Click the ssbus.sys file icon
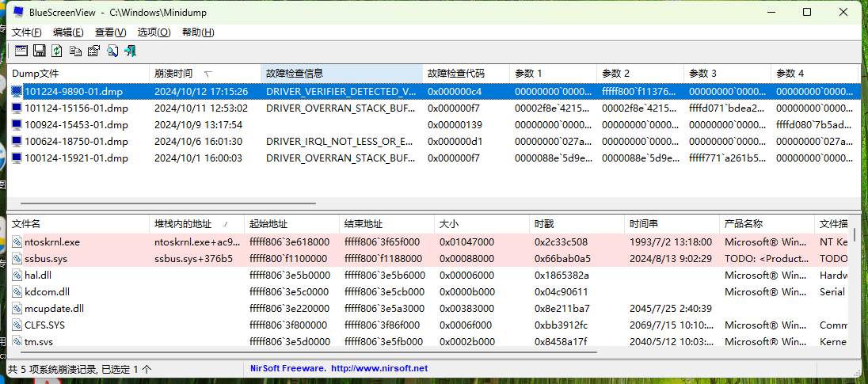868x384 pixels. click(x=17, y=258)
